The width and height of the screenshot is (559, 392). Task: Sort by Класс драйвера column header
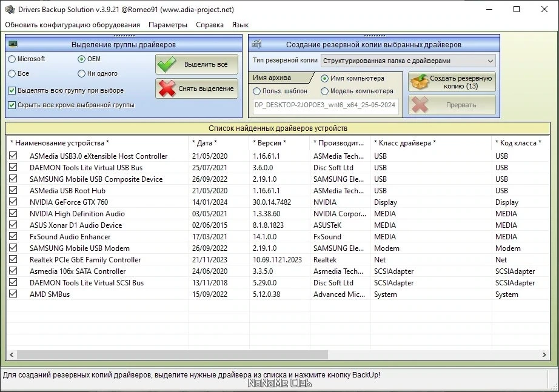tap(430, 143)
